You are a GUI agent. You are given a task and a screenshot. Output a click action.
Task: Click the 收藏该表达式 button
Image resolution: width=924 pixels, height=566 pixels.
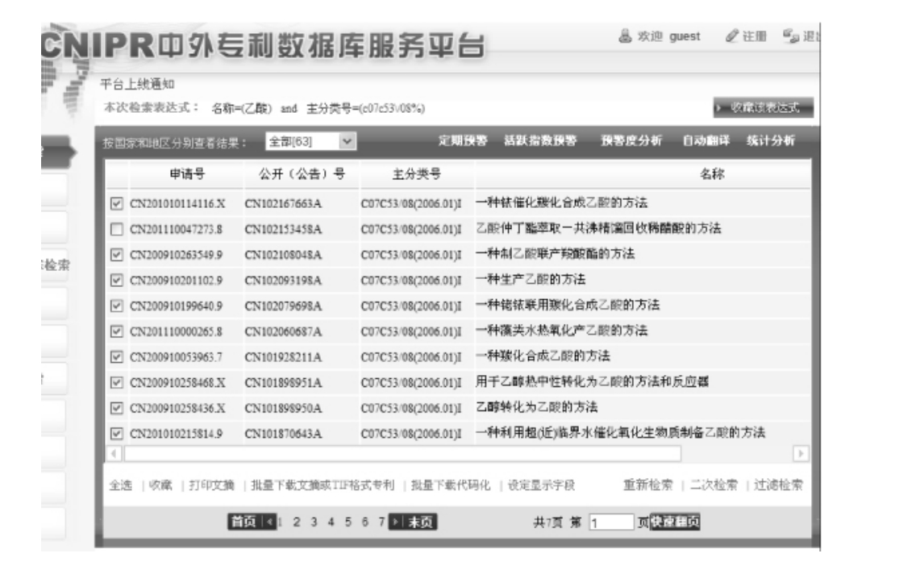(x=763, y=108)
